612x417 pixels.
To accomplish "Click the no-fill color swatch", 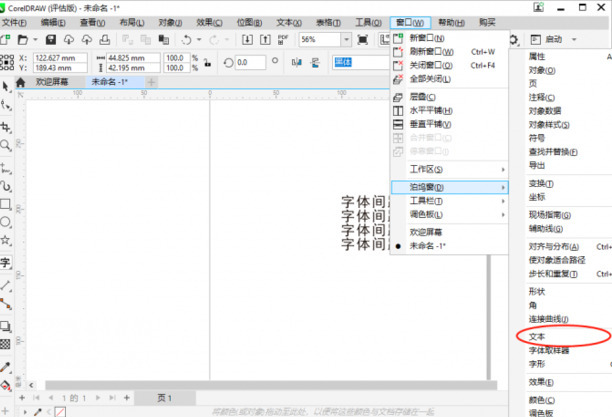I will (60, 411).
